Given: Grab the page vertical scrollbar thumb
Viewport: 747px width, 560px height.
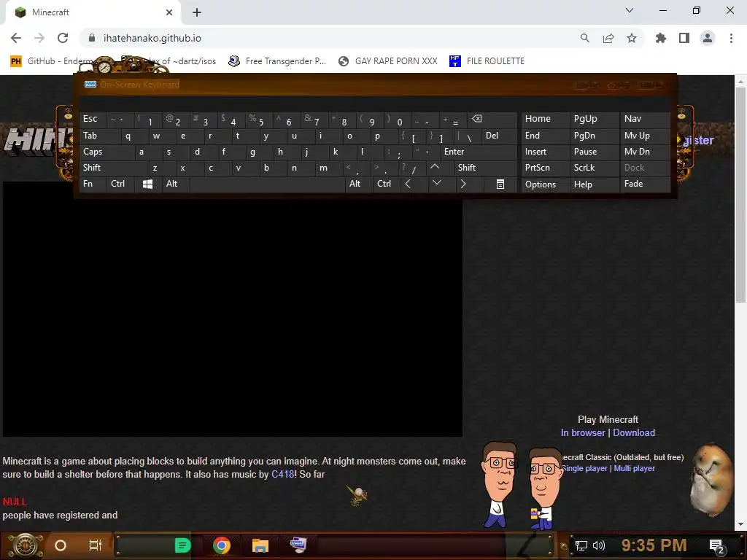Looking at the screenshot, I should pos(740,194).
